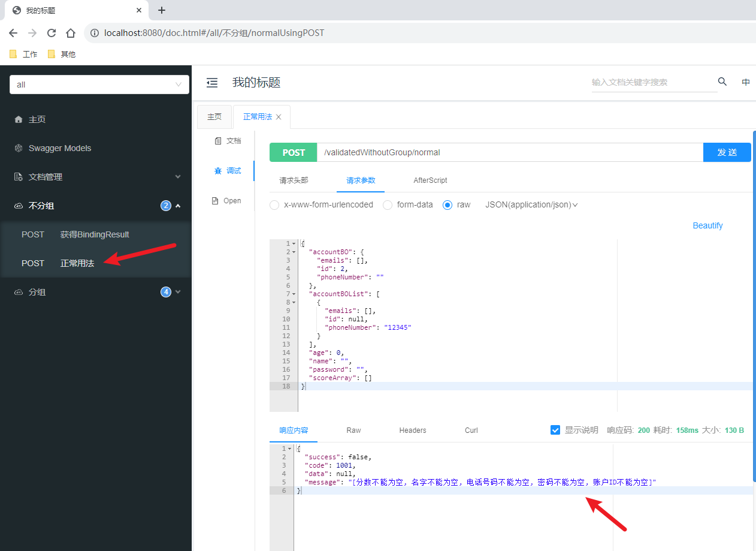Viewport: 756px width, 551px height.
Task: Click the 130 B size value
Action: (734, 430)
